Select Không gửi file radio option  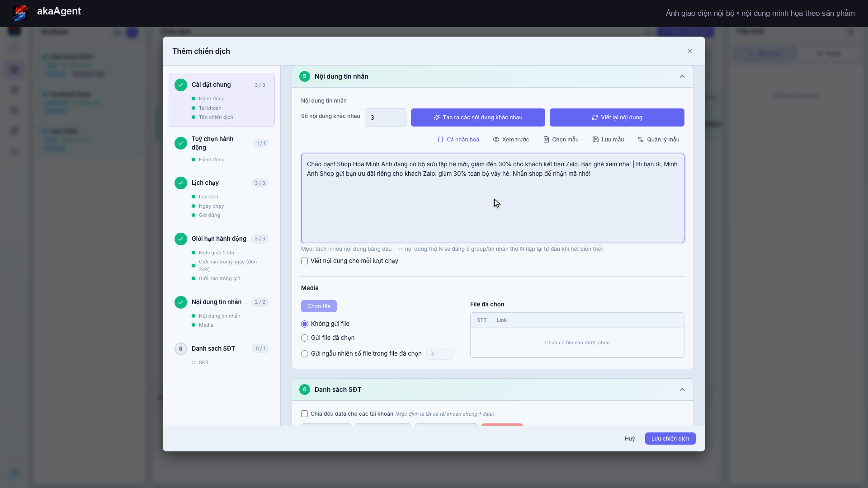[x=305, y=324]
